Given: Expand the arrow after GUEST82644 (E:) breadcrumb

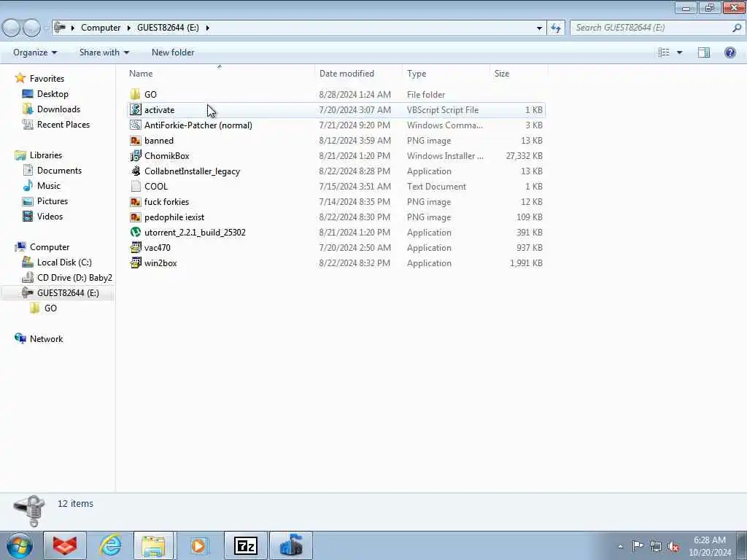Looking at the screenshot, I should tap(208, 28).
